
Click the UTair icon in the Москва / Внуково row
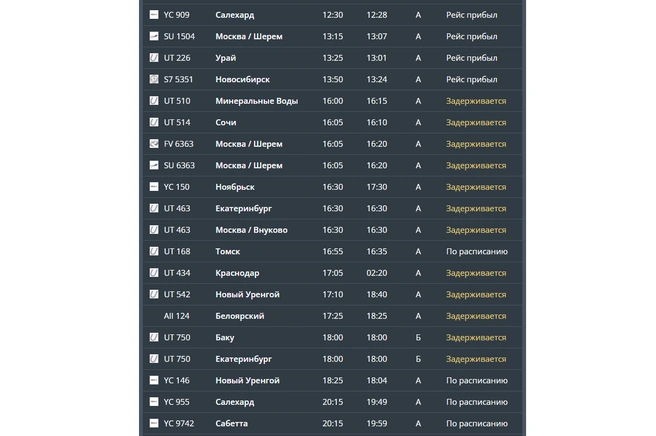click(154, 230)
